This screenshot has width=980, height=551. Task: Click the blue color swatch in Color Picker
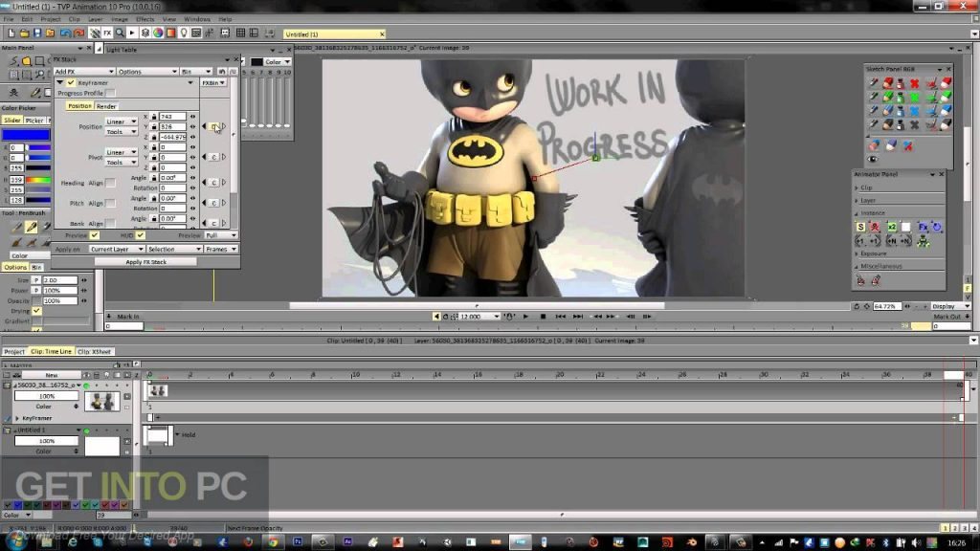pyautogui.click(x=26, y=135)
